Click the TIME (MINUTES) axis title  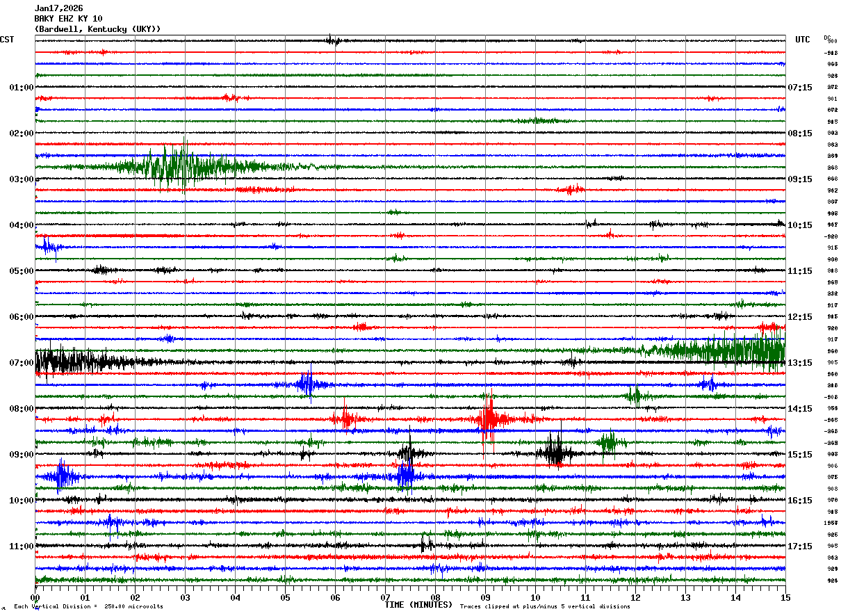[418, 605]
